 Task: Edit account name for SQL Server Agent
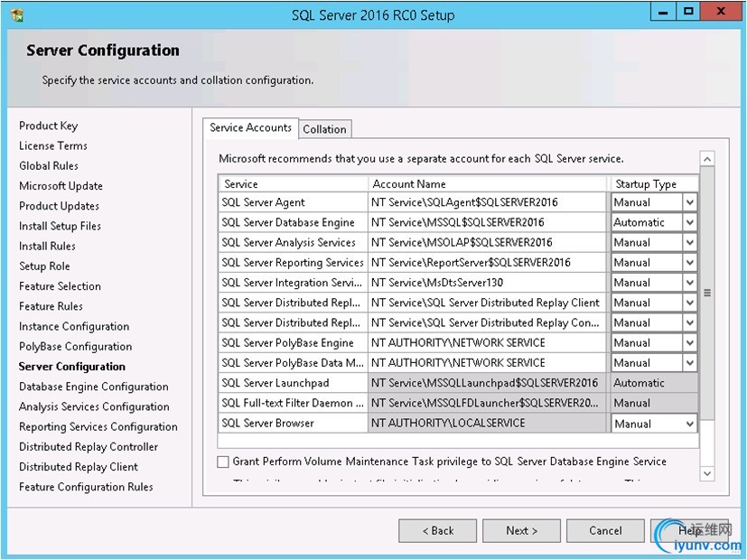coord(487,202)
